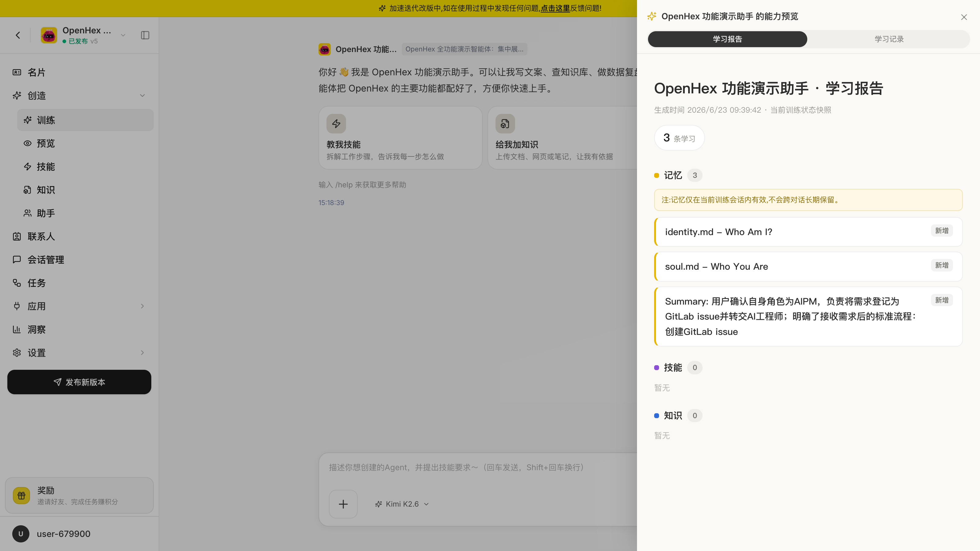The image size is (980, 551).
Task: Click the plus attachment button
Action: tap(343, 504)
